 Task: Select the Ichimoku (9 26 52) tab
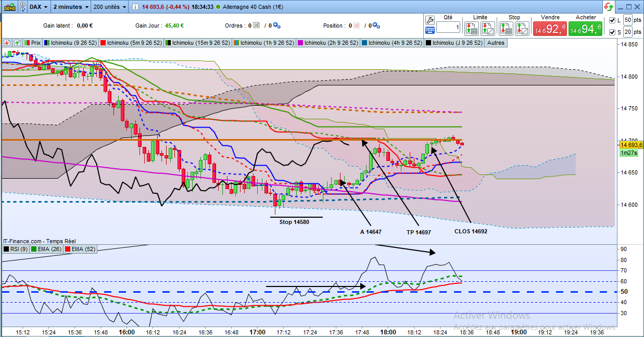coord(70,43)
